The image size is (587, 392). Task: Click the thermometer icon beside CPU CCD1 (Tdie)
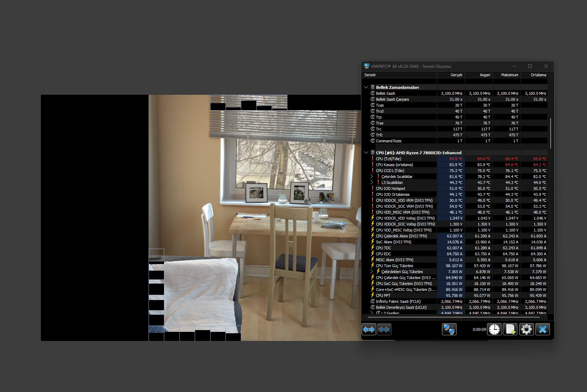(373, 171)
